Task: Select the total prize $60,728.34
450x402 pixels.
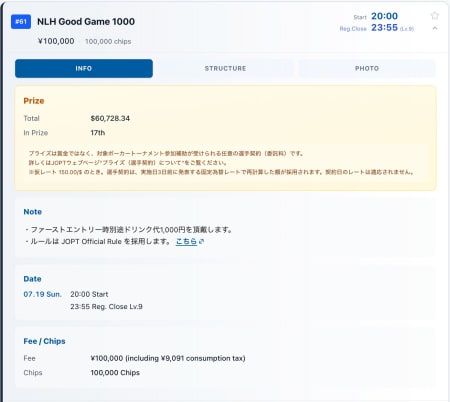Action: (110, 118)
